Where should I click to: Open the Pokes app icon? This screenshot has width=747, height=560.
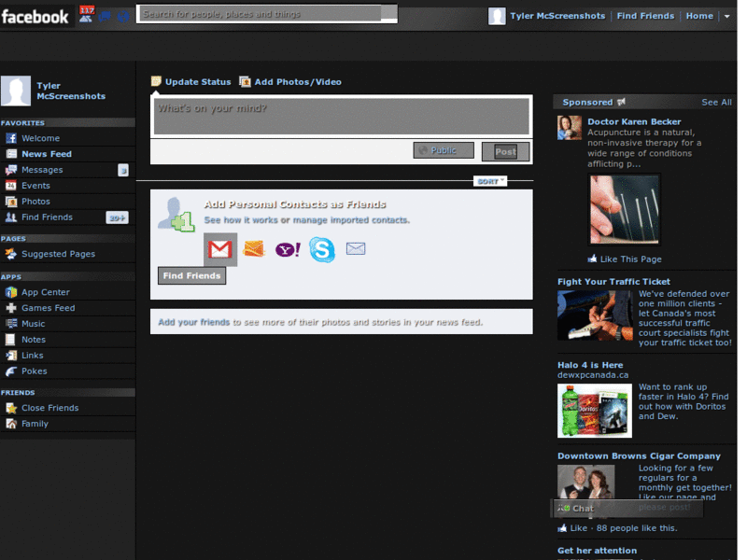tap(11, 371)
